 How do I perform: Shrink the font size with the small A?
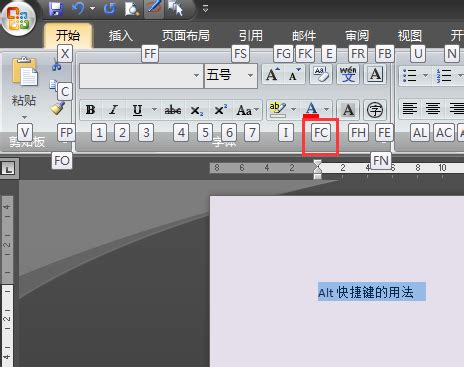pyautogui.click(x=294, y=75)
